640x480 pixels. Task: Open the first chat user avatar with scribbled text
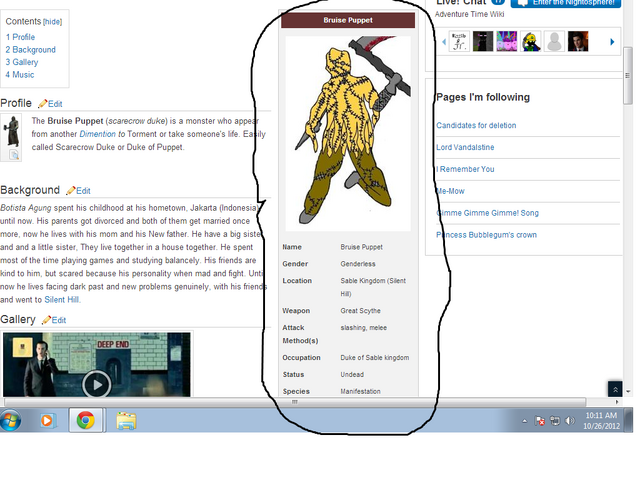pos(459,41)
